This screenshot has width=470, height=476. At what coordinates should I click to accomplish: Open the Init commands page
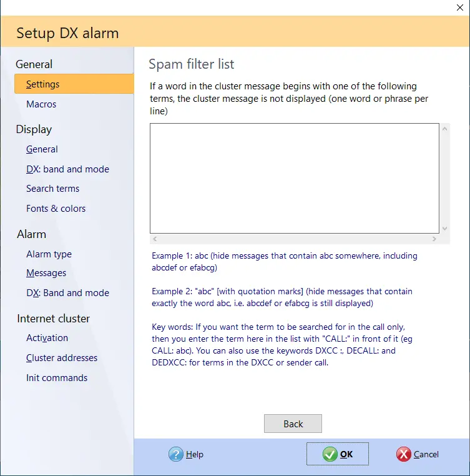pos(57,378)
